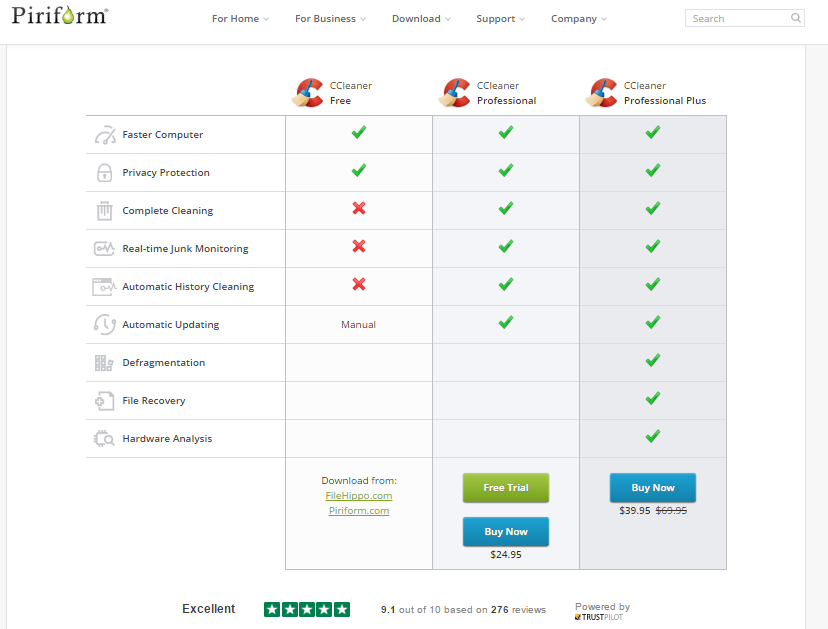Open the FileHippo.com download link
This screenshot has height=629, width=828.
[x=359, y=495]
